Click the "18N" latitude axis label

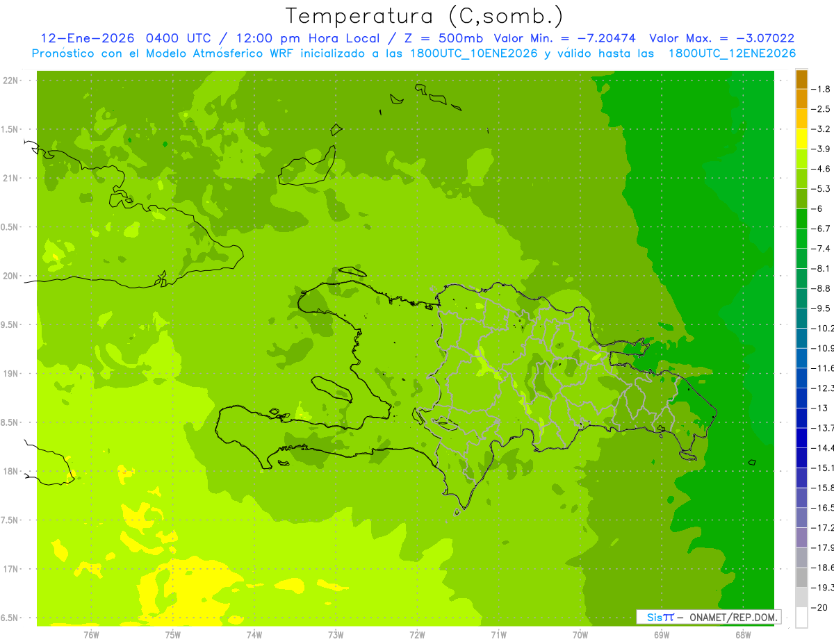click(x=11, y=471)
